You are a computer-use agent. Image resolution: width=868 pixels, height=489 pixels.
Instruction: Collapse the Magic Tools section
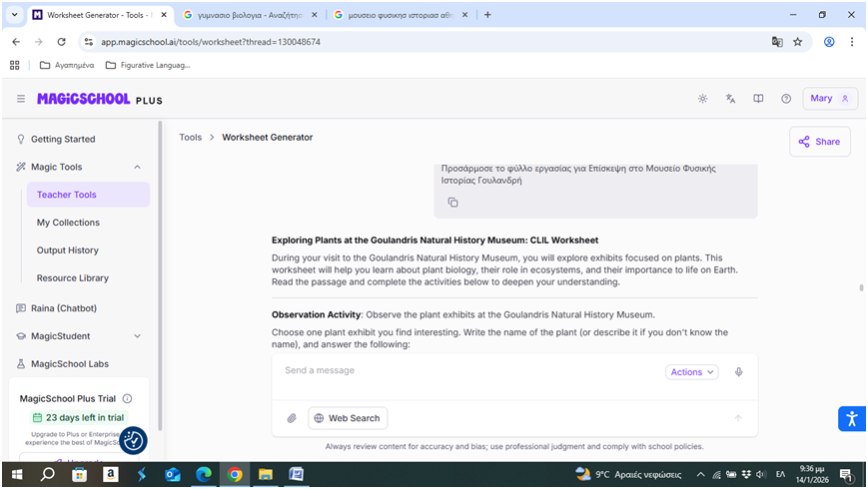click(137, 167)
